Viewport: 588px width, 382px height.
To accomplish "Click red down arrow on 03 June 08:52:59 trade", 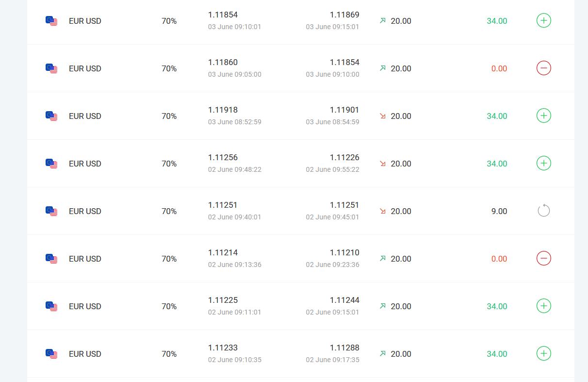I will (x=383, y=116).
